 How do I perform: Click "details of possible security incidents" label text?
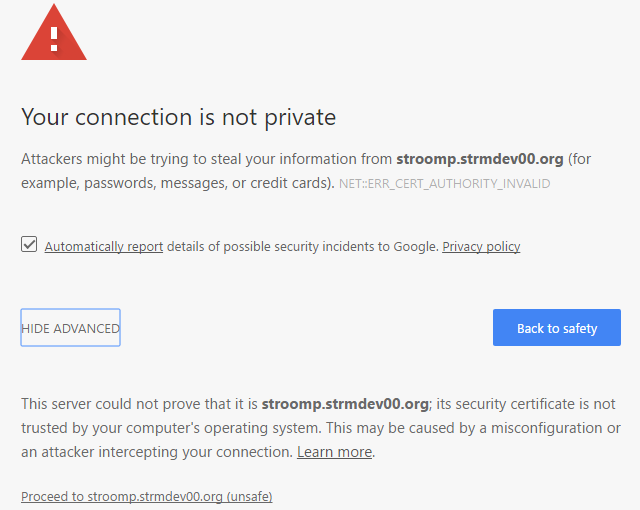click(x=302, y=247)
